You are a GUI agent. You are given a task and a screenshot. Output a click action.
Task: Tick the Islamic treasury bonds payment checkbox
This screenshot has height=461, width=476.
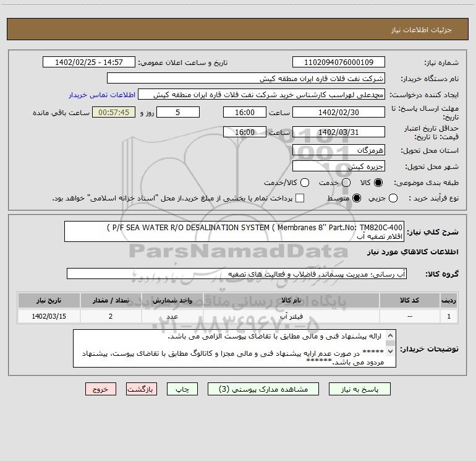[300, 198]
